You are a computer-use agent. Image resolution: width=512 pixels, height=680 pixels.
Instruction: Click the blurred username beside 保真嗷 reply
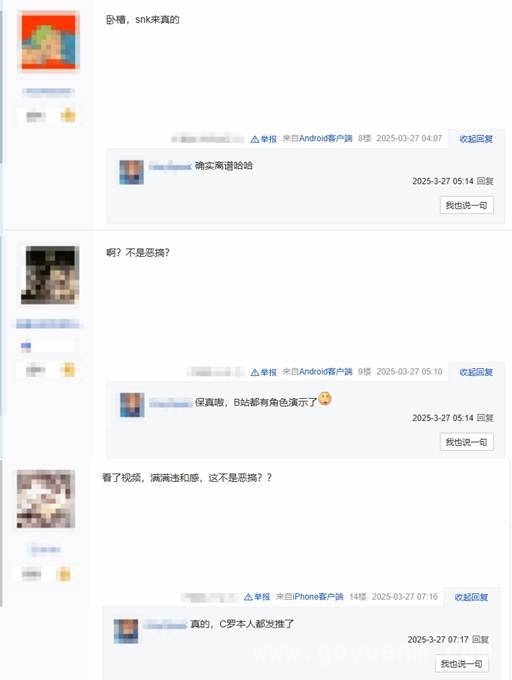click(170, 403)
